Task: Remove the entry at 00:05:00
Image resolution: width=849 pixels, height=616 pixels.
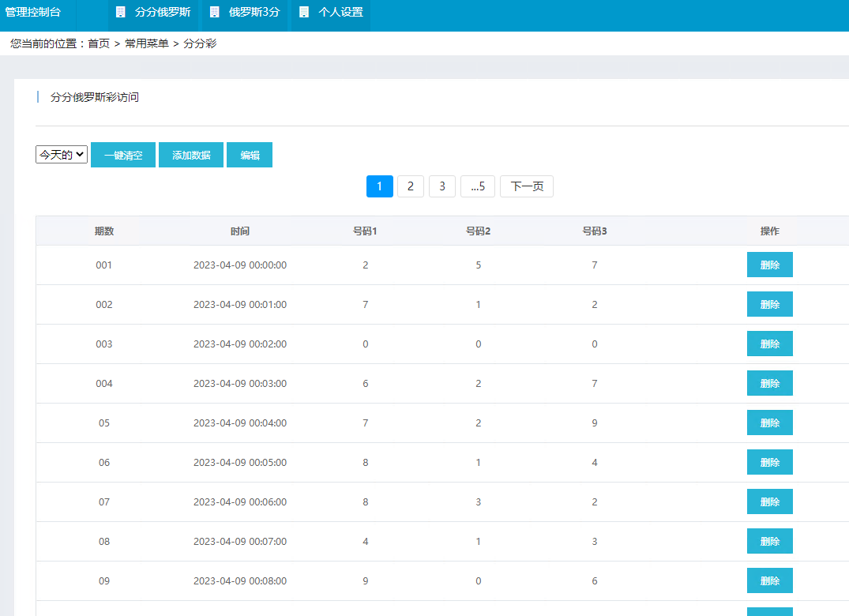Action: click(x=769, y=462)
